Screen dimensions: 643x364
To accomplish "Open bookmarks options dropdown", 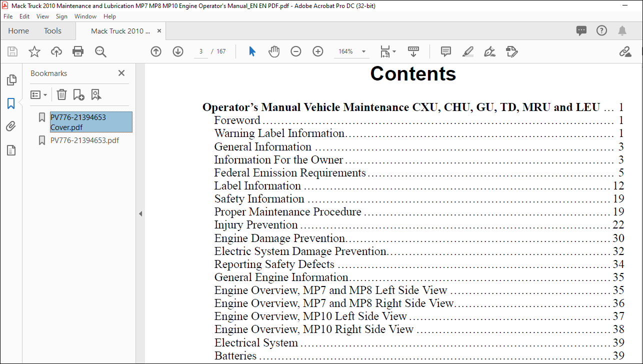I will (39, 94).
